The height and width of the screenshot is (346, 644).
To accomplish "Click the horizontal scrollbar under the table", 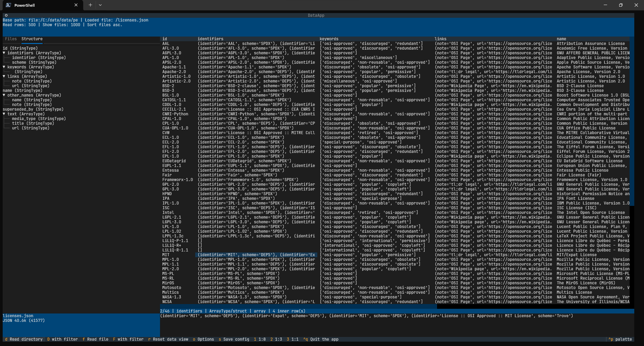I will point(299,306).
